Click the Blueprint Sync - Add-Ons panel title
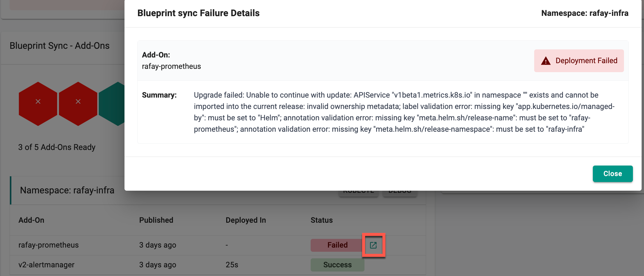This screenshot has height=276, width=644. [60, 46]
